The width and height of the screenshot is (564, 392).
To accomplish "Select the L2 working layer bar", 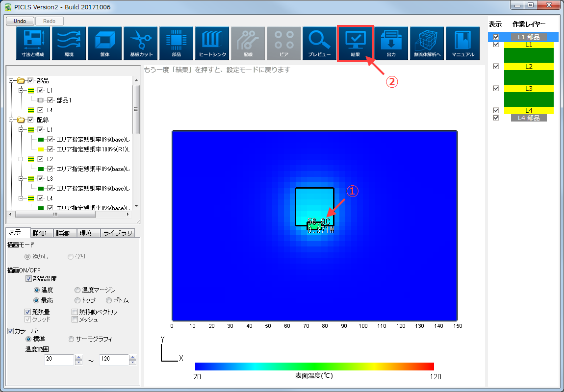I will (528, 67).
